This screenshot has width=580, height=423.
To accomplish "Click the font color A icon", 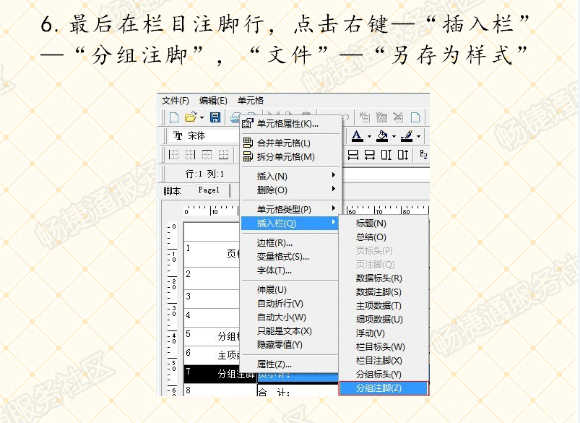I will (x=357, y=136).
